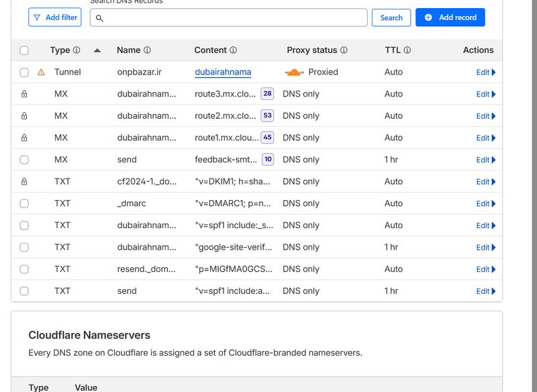Screen dimensions: 537x392
Task: Click the "v=DMARC1; p=n... content cell
Action: (233, 203)
